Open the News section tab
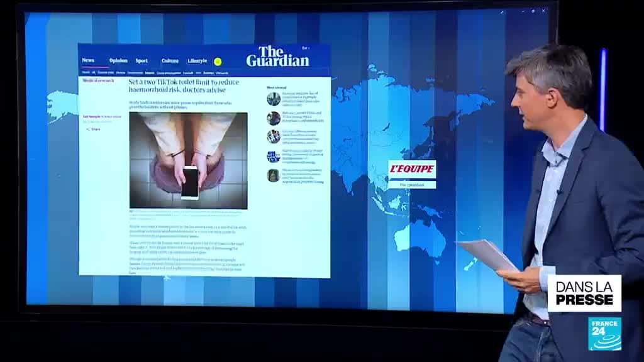644x362 pixels. (88, 60)
